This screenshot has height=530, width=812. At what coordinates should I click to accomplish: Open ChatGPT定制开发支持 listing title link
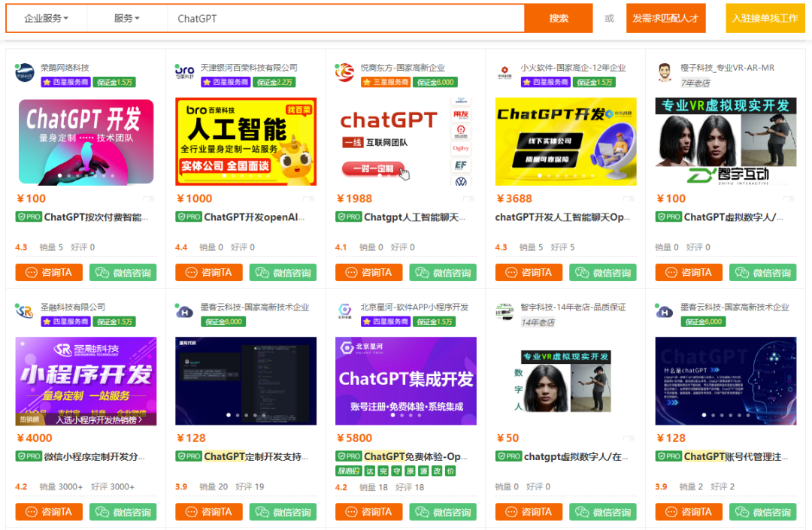click(x=256, y=456)
